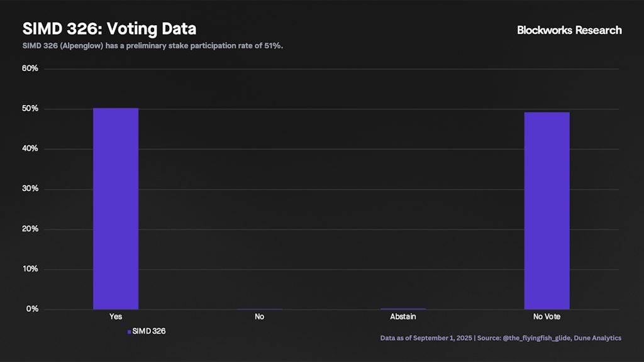Click the purple SIMD 326 legend swatch
Image resolution: width=644 pixels, height=362 pixels.
tap(129, 331)
